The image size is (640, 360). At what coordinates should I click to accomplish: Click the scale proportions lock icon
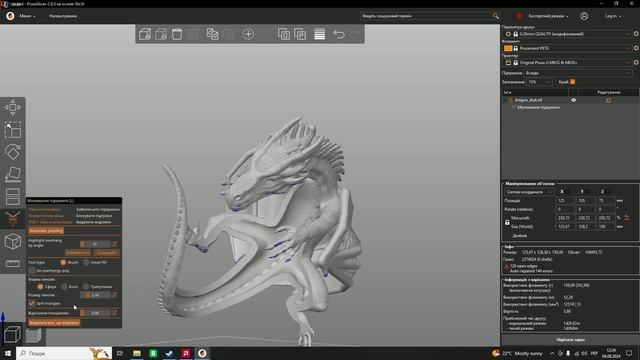(507, 222)
